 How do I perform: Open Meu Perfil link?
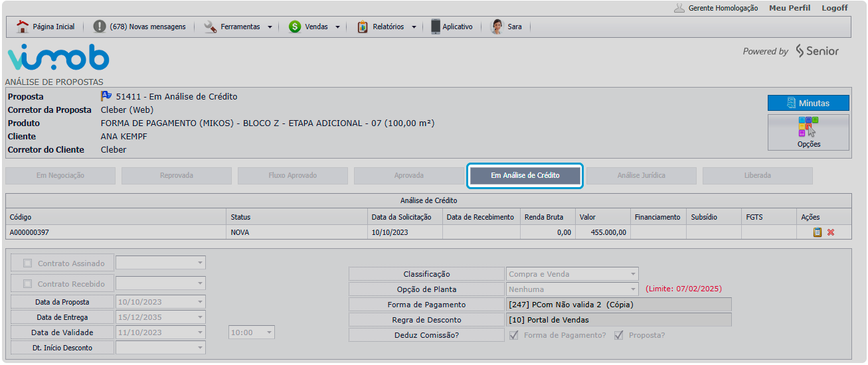790,8
